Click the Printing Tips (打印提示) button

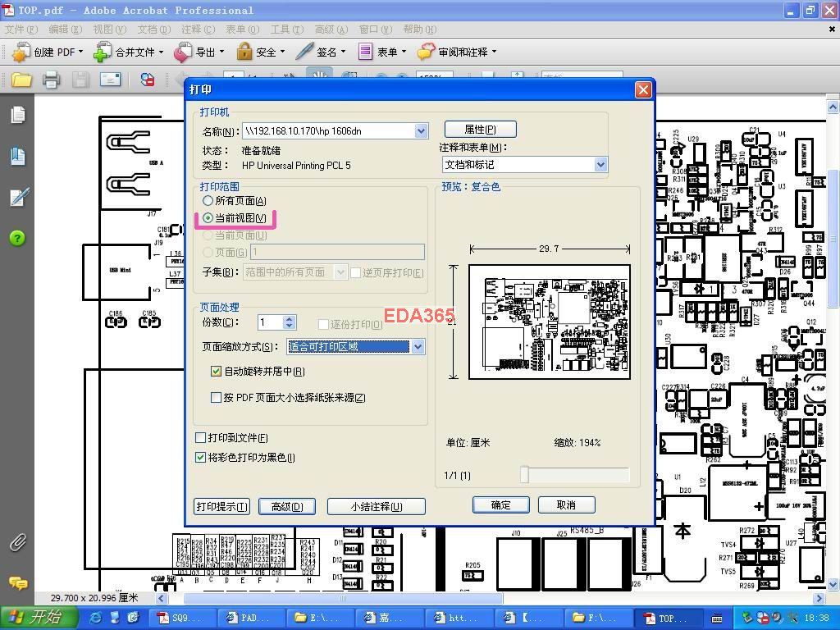[x=221, y=507]
